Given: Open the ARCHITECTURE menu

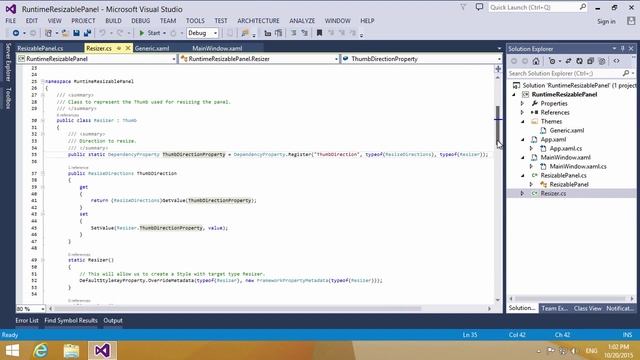Looking at the screenshot, I should pyautogui.click(x=258, y=21).
